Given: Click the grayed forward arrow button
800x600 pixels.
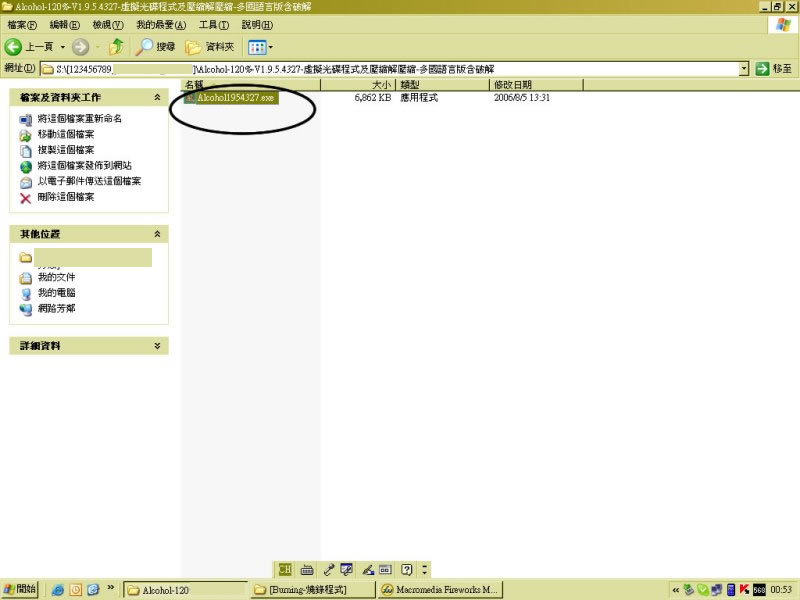Looking at the screenshot, I should pos(80,47).
